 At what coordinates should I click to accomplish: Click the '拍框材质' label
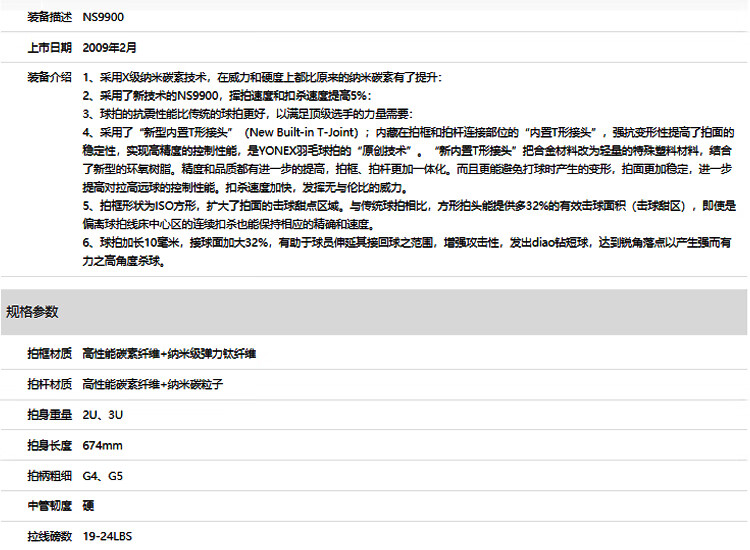49,353
